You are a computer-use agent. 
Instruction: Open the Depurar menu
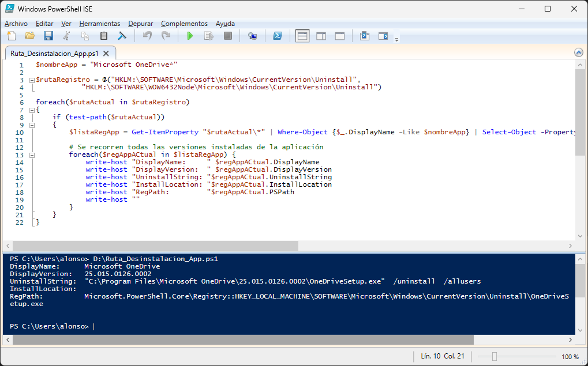(x=141, y=24)
